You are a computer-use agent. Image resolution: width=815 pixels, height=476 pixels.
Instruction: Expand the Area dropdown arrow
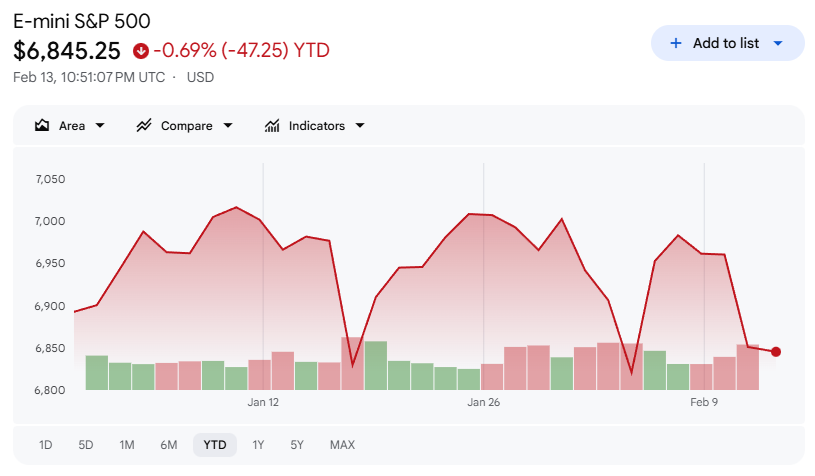click(100, 126)
